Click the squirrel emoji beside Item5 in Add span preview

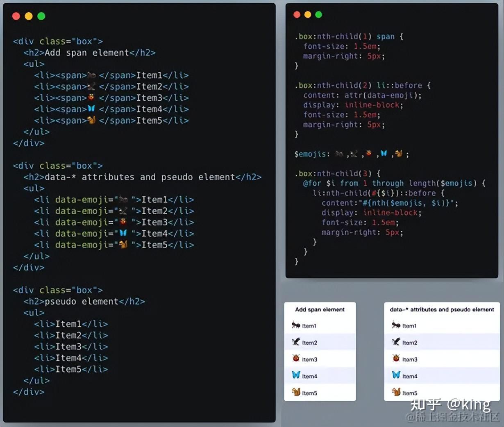pos(295,392)
